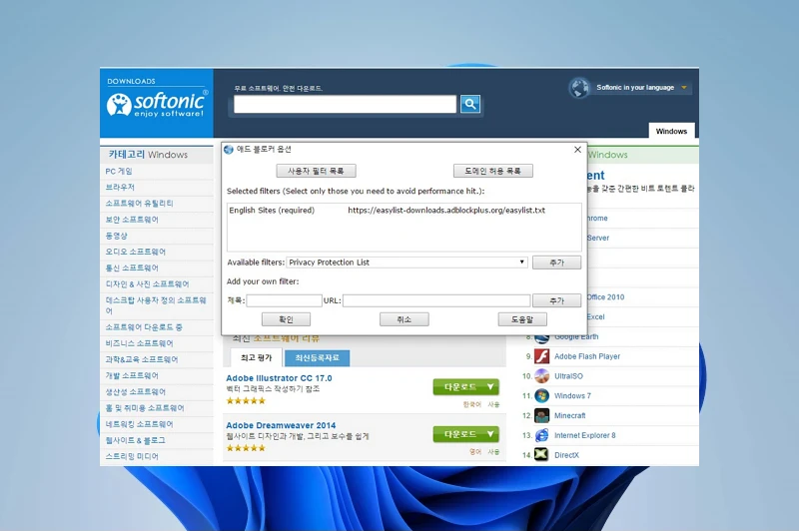Open the Windows 7 link
Screen dimensions: 799x532
[x=572, y=395]
